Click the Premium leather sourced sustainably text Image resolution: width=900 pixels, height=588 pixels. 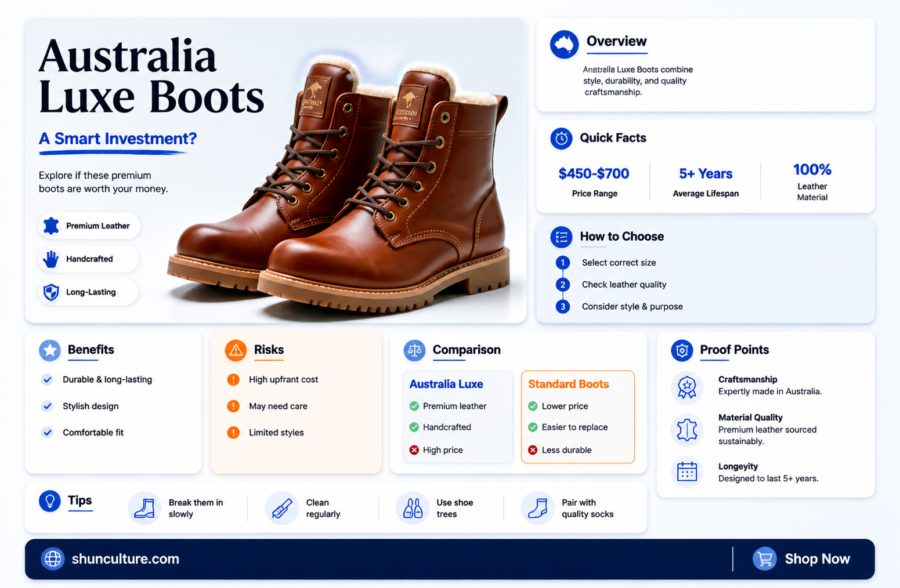point(767,435)
